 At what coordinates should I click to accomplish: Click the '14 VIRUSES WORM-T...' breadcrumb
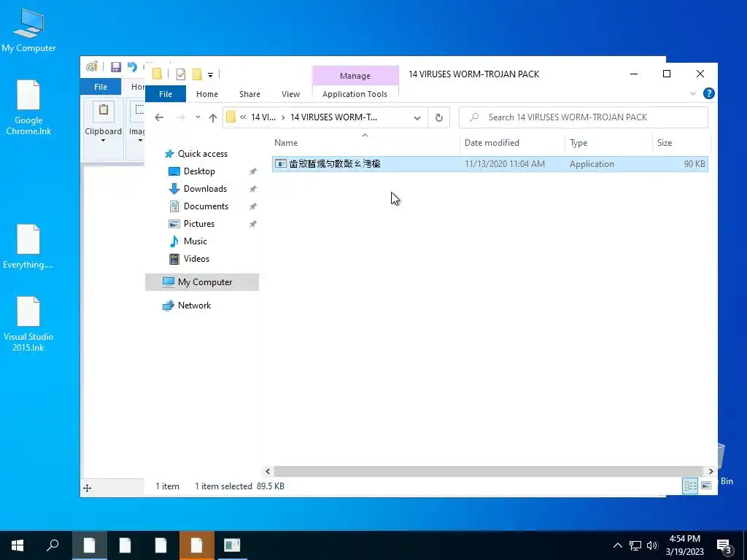(333, 117)
